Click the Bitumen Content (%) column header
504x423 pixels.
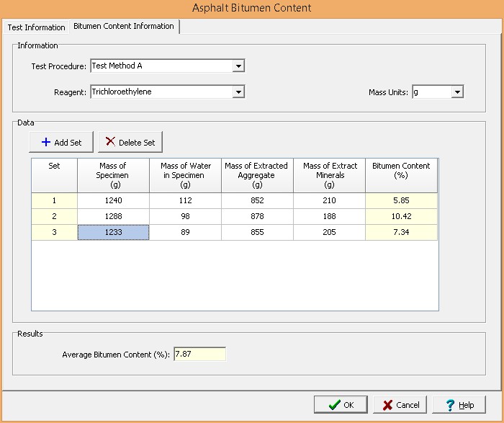[x=401, y=175]
